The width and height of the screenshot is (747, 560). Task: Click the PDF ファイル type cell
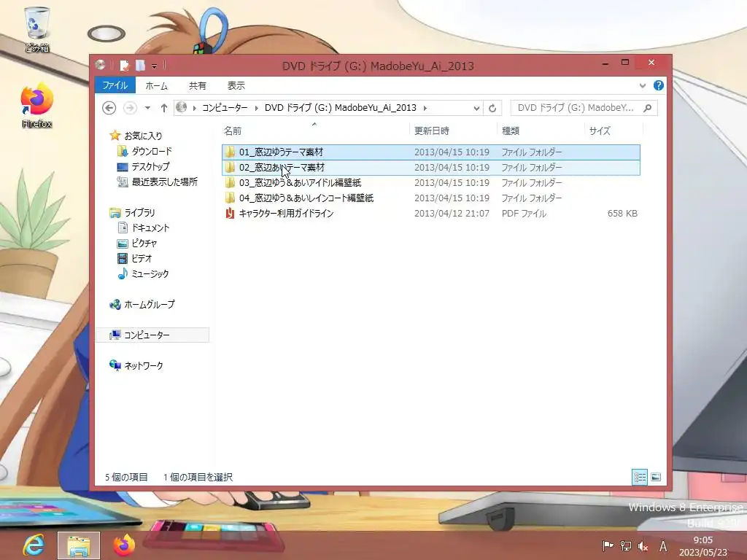524,214
